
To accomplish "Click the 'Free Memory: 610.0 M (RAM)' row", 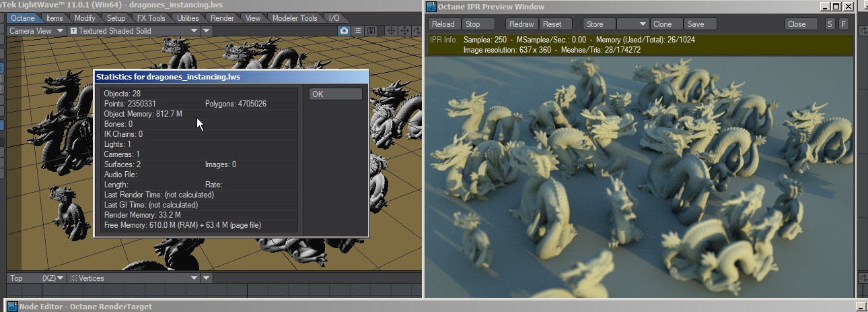I will click(199, 225).
